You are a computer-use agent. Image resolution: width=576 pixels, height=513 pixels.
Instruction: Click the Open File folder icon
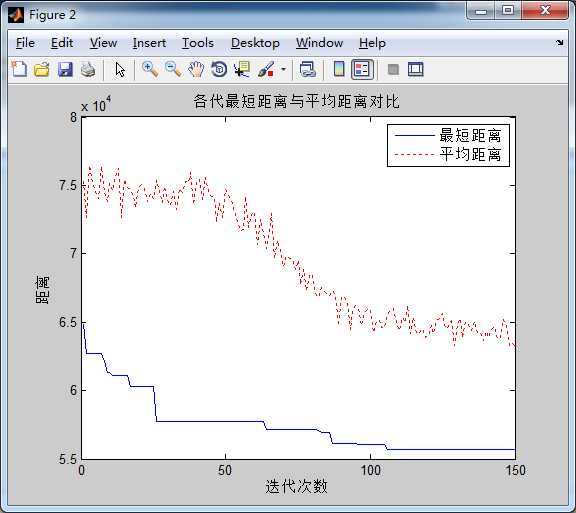[x=42, y=69]
